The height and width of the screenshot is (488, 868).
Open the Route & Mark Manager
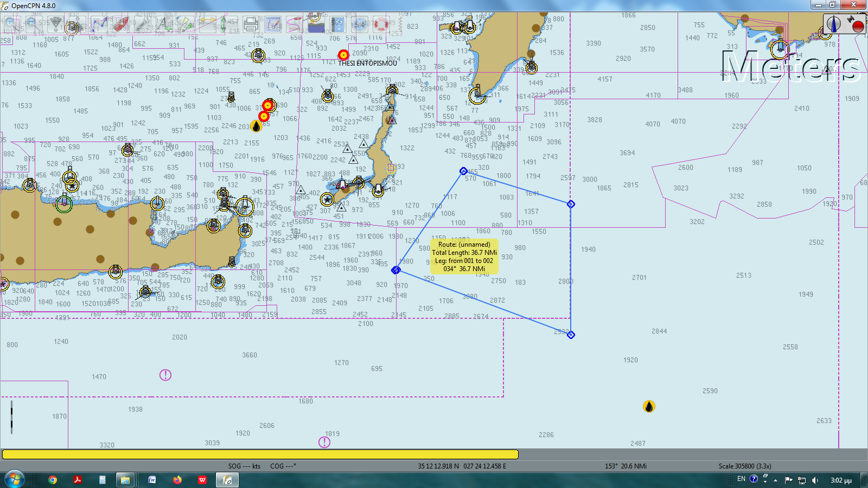pos(273,24)
